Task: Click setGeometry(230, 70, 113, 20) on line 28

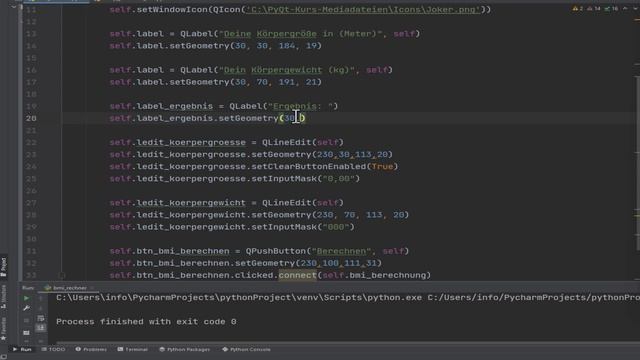Action: coord(330,215)
